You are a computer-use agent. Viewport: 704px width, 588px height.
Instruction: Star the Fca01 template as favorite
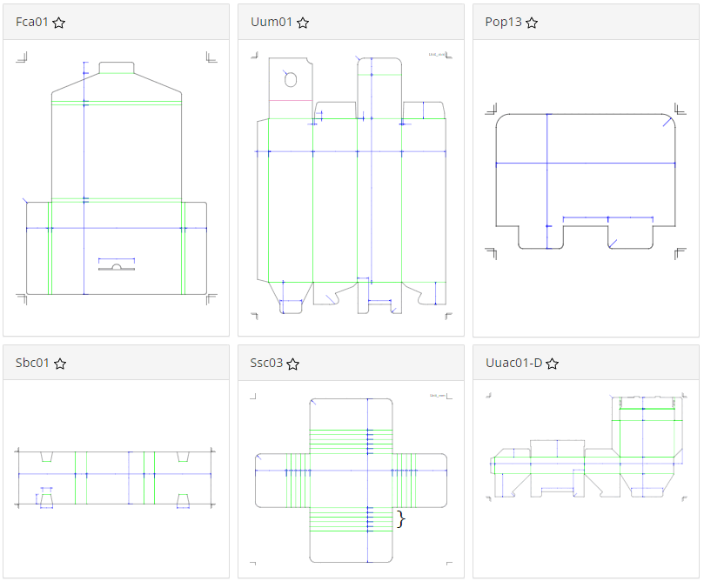58,23
